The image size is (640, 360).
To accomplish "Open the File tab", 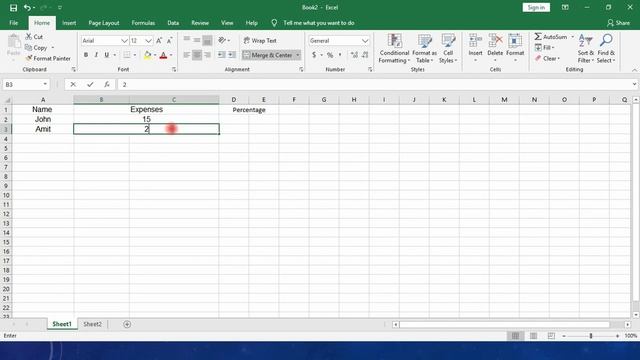I will [13, 23].
